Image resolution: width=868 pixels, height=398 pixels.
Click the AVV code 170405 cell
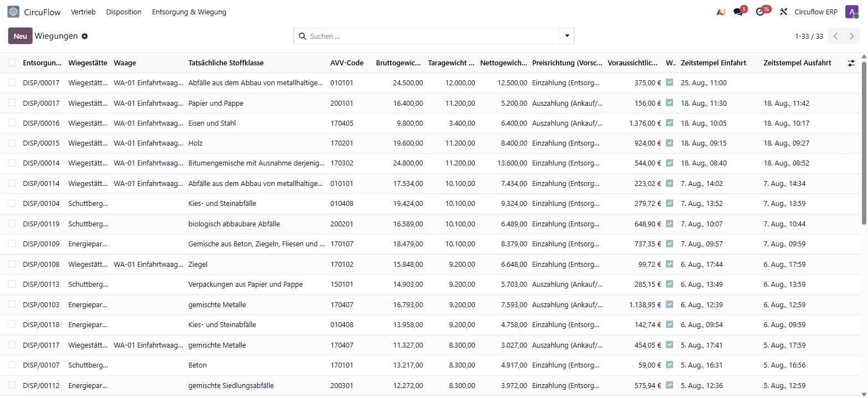point(342,123)
